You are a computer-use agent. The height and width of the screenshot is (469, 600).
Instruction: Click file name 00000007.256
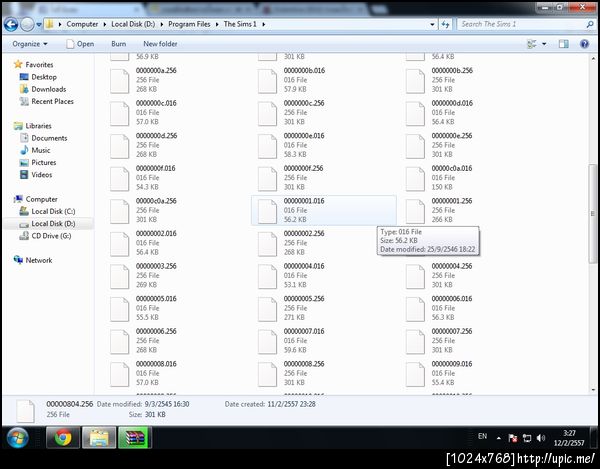tap(452, 331)
